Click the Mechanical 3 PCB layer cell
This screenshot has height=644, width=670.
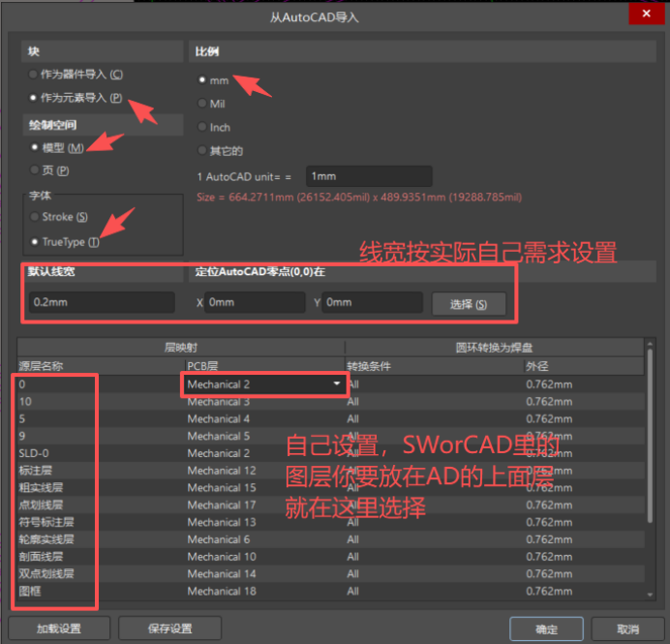tap(219, 402)
